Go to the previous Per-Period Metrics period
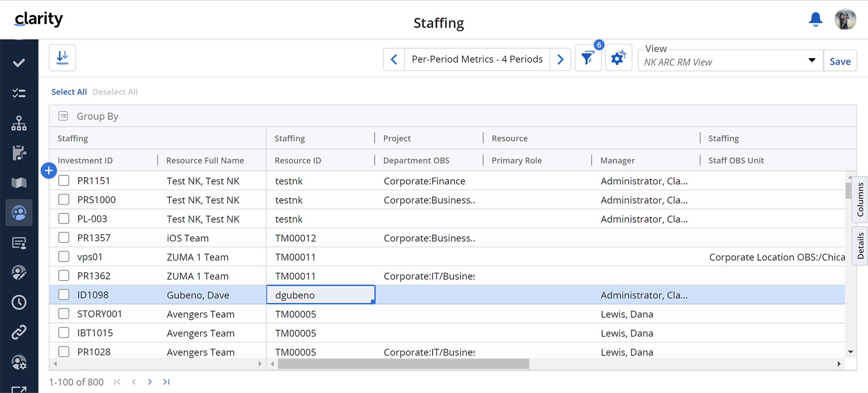This screenshot has height=393, width=868. pos(394,59)
